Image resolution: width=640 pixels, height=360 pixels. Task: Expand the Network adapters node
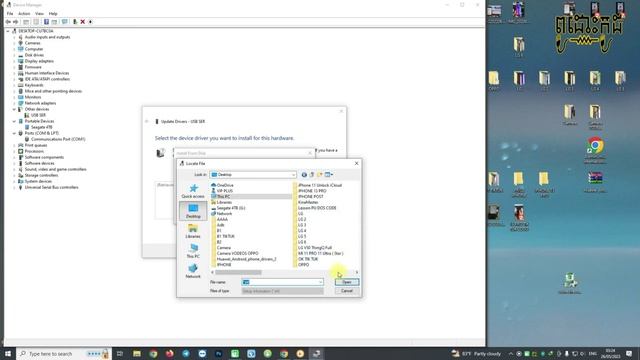14,103
